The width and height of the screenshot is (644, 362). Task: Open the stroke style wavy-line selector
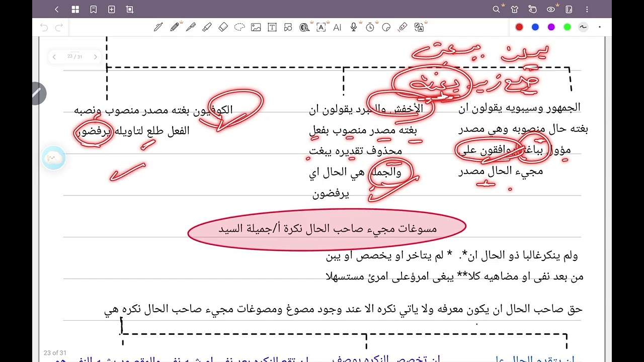pyautogui.click(x=583, y=27)
